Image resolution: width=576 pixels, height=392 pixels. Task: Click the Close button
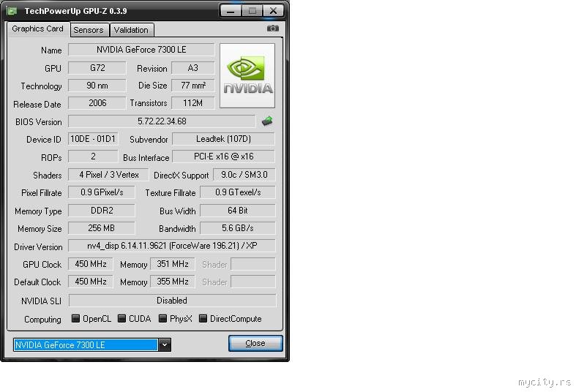pos(255,343)
